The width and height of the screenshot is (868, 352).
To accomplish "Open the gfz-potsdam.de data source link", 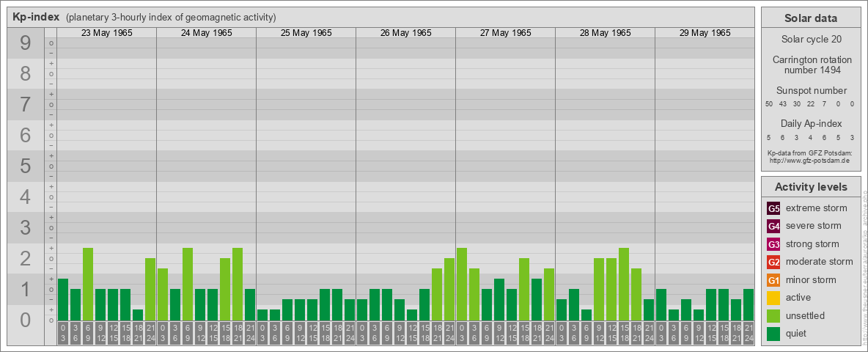I will 809,160.
